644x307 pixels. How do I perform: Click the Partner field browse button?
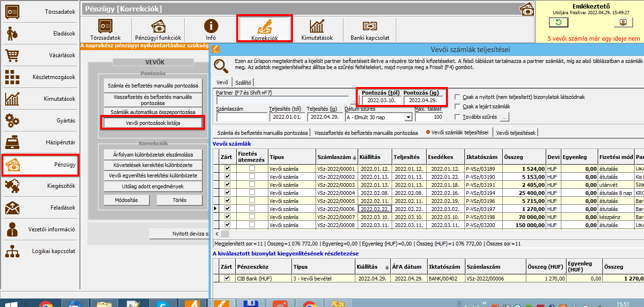pyautogui.click(x=352, y=100)
